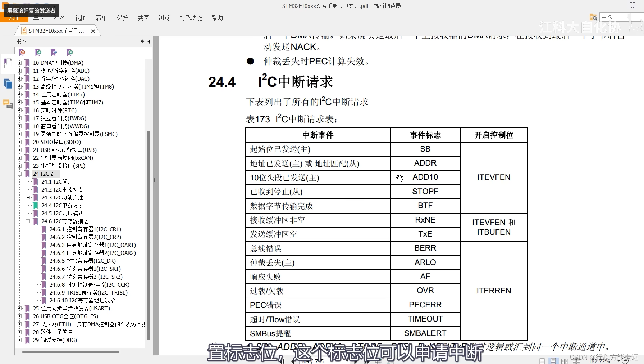The width and height of the screenshot is (644, 364).
Task: Select bookmark 17 独立看门狗(IWDG)
Action: tap(60, 118)
